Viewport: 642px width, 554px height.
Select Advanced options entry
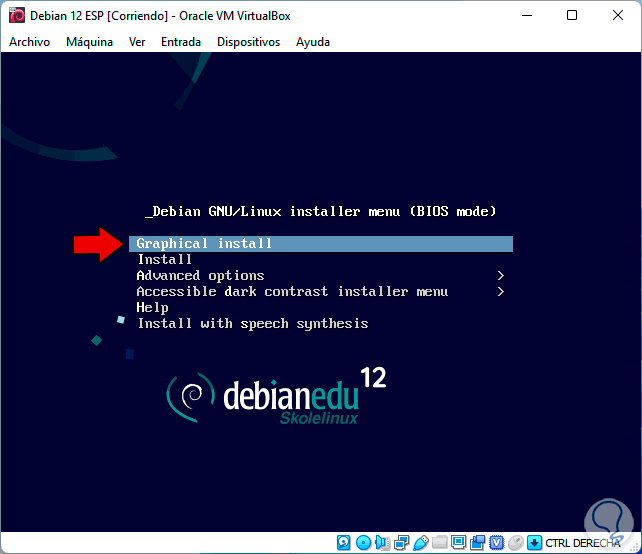pos(200,276)
